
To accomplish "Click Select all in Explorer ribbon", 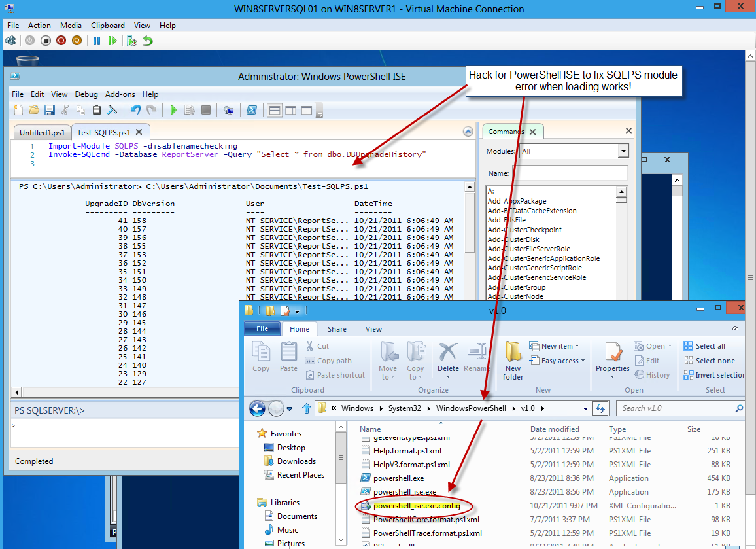I will 704,346.
